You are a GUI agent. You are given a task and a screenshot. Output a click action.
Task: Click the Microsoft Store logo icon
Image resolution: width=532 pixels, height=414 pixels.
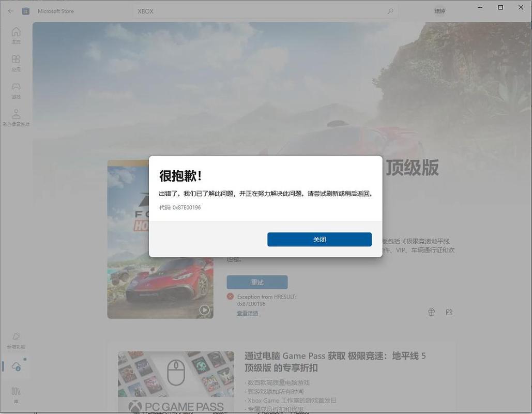coord(25,11)
